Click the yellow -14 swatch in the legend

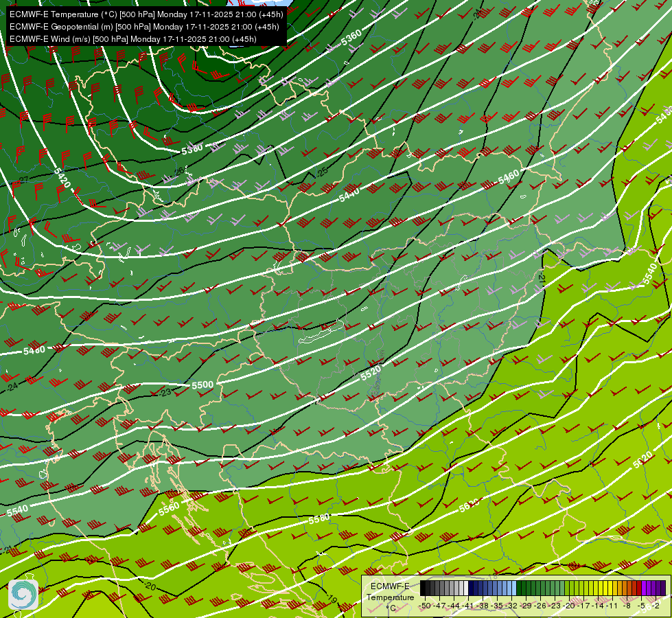(601, 588)
